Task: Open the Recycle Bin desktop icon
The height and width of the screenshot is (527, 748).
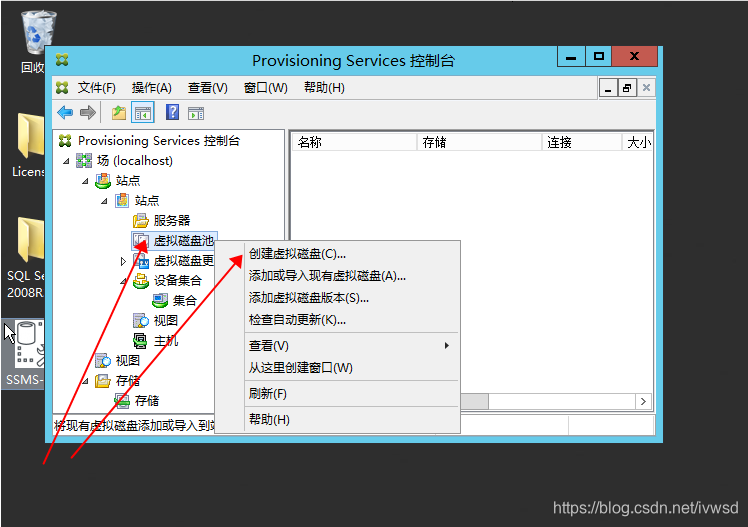Action: pyautogui.click(x=37, y=35)
